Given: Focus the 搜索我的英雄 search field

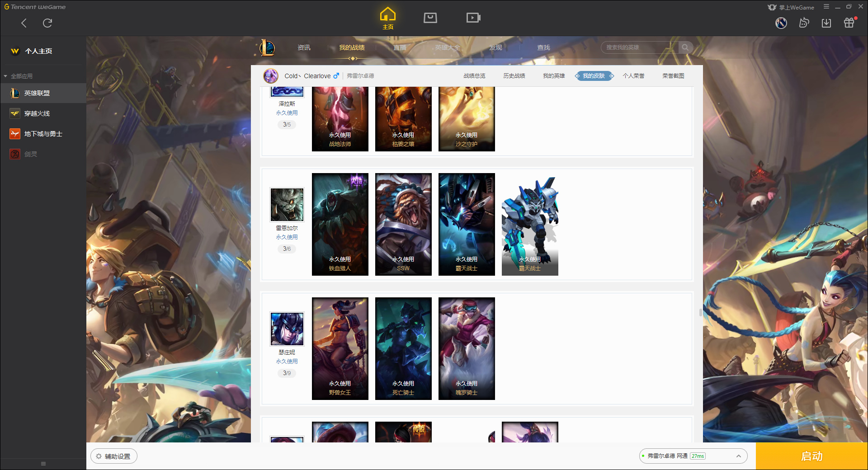Looking at the screenshot, I should (x=640, y=47).
